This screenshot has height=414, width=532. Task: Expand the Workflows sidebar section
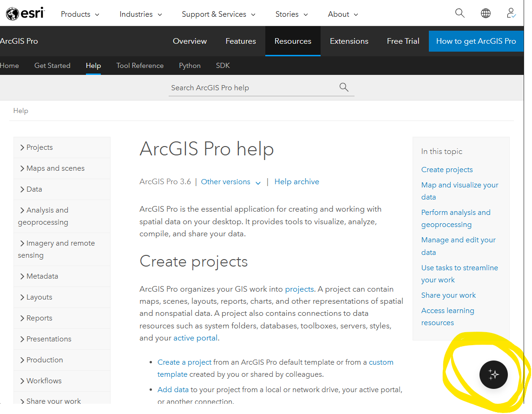pyautogui.click(x=62, y=381)
